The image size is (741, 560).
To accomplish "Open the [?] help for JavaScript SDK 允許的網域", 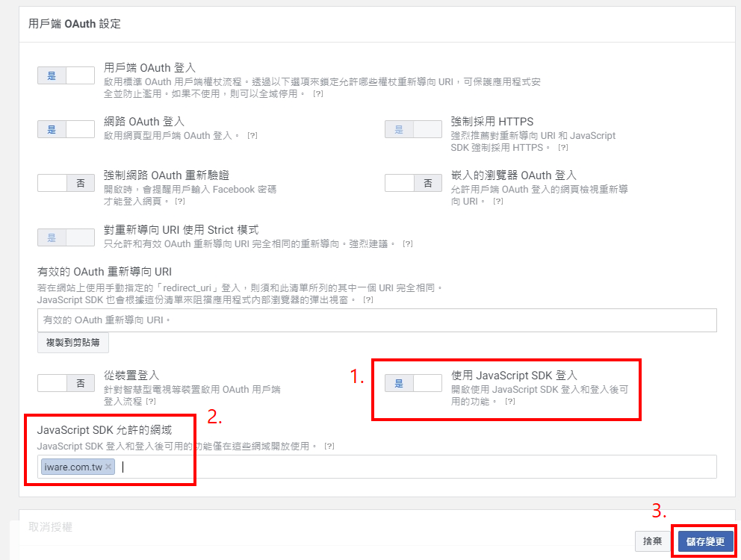I will tap(329, 446).
